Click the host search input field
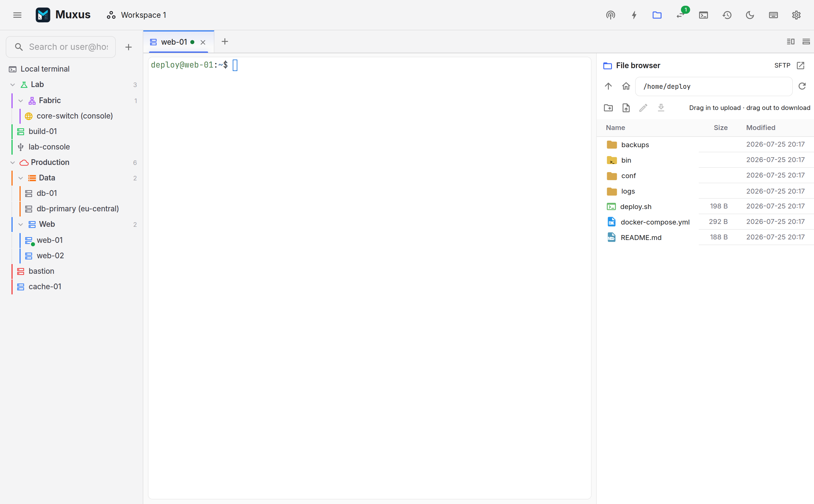Image resolution: width=814 pixels, height=504 pixels. click(x=61, y=47)
